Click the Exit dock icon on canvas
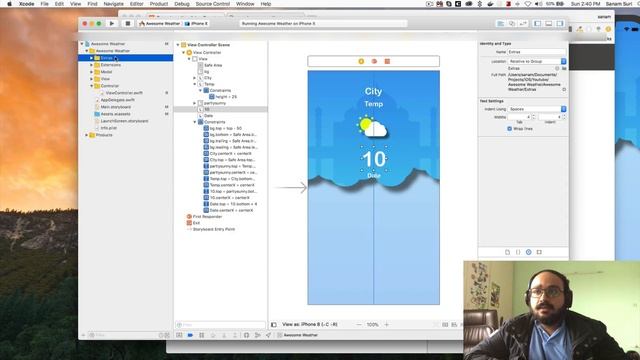This screenshot has width=640, height=360. (387, 61)
